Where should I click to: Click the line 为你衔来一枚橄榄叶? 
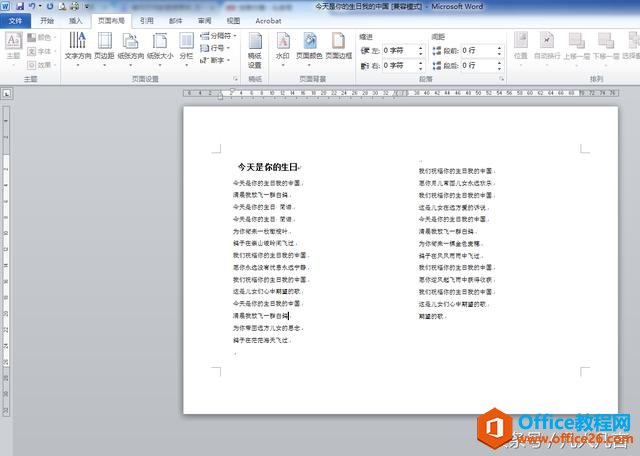click(x=260, y=231)
